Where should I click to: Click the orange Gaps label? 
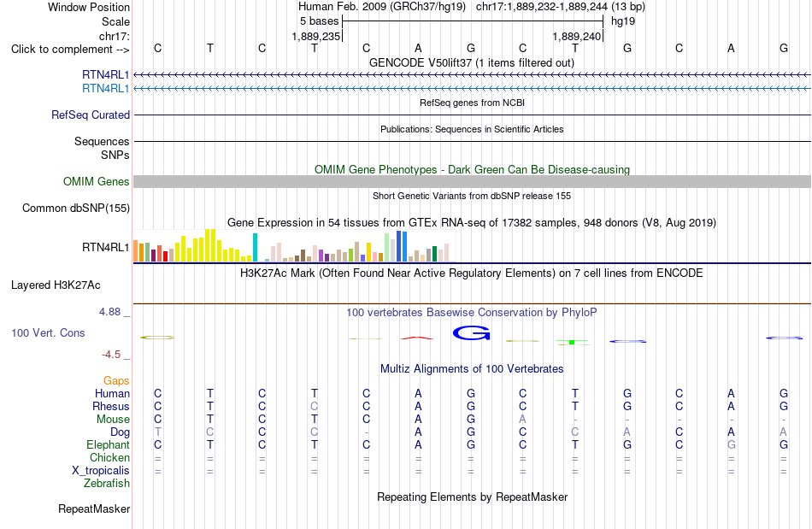116,380
